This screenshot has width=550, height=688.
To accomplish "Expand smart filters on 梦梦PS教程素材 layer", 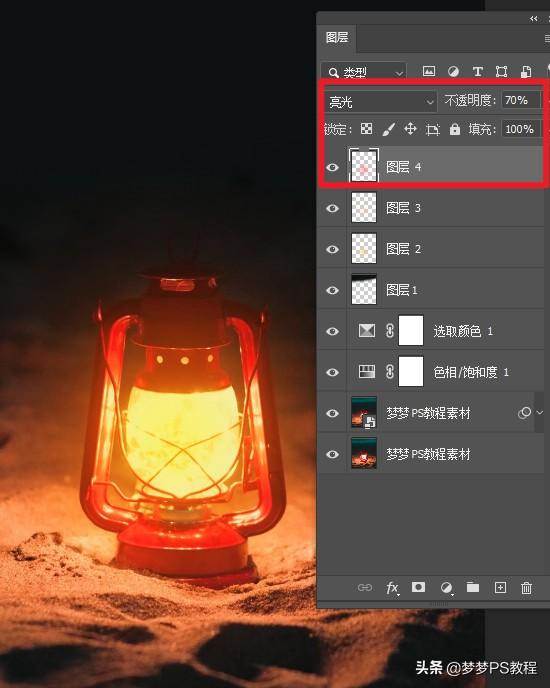I will (x=540, y=412).
